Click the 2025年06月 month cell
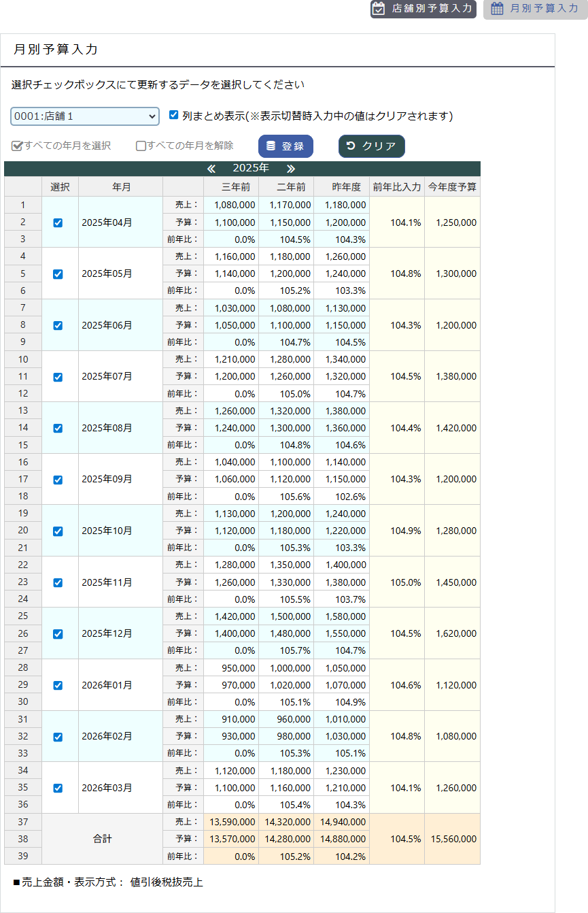This screenshot has height=913, width=588. point(121,325)
